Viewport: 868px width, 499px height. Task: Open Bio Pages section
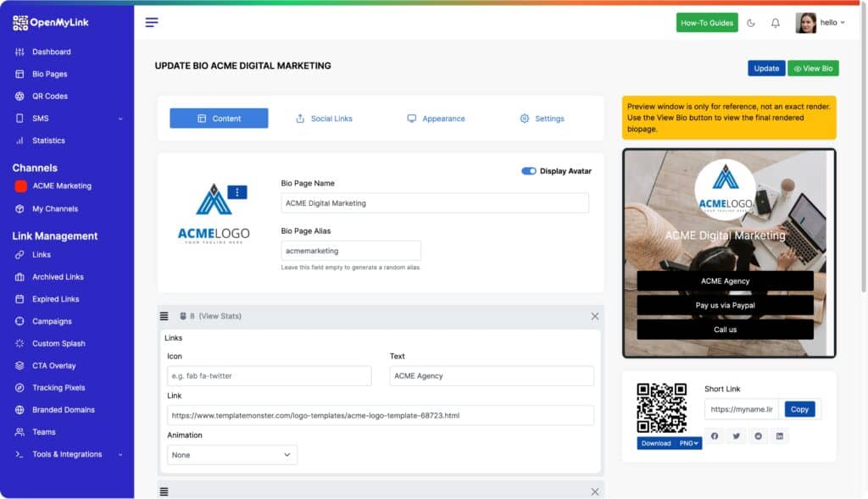click(x=50, y=75)
